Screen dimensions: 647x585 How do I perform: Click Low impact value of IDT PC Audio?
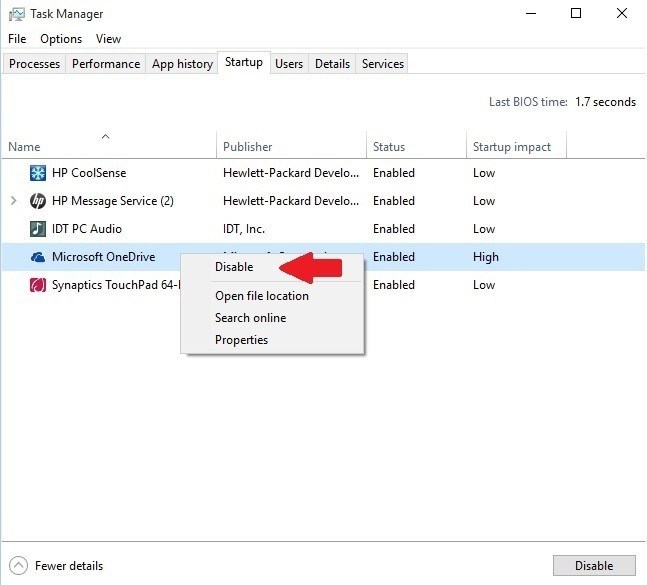pyautogui.click(x=484, y=229)
